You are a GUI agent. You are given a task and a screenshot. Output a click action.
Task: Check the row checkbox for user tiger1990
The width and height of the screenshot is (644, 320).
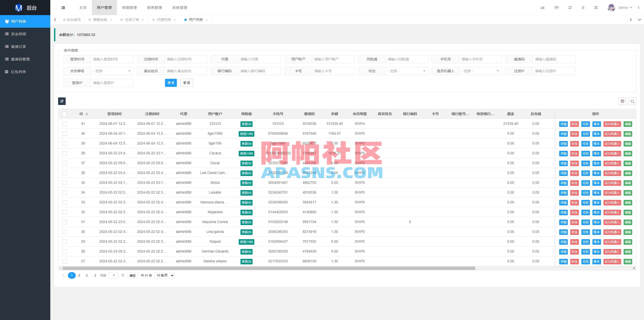(x=64, y=133)
